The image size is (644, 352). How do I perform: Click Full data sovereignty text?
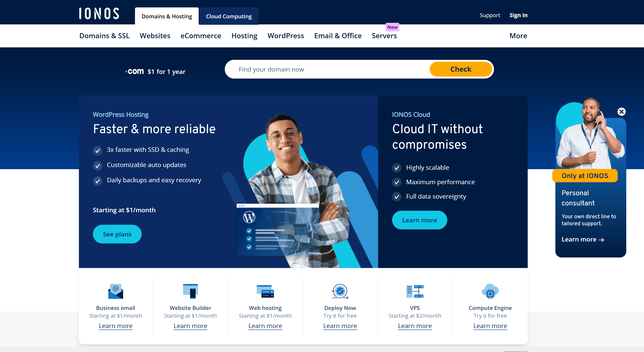click(436, 197)
